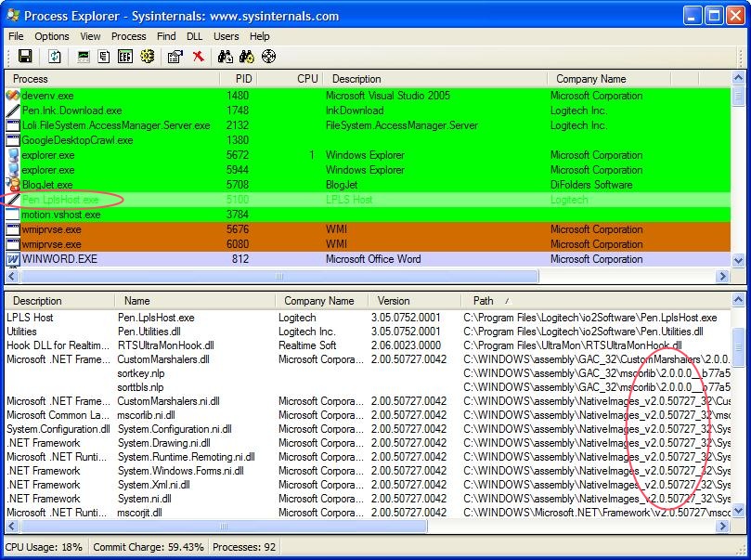This screenshot has width=751, height=560.
Task: Select the mscorjit.dll entry
Action: tap(140, 513)
